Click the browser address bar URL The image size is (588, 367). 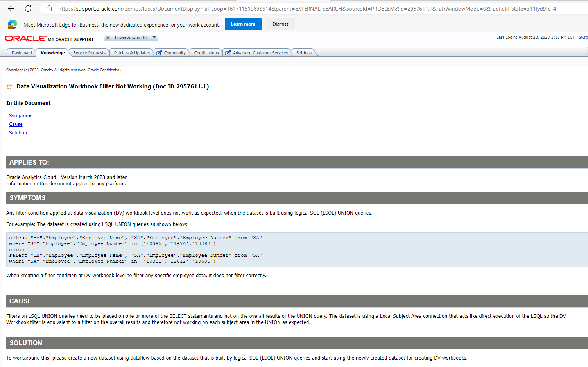(307, 9)
